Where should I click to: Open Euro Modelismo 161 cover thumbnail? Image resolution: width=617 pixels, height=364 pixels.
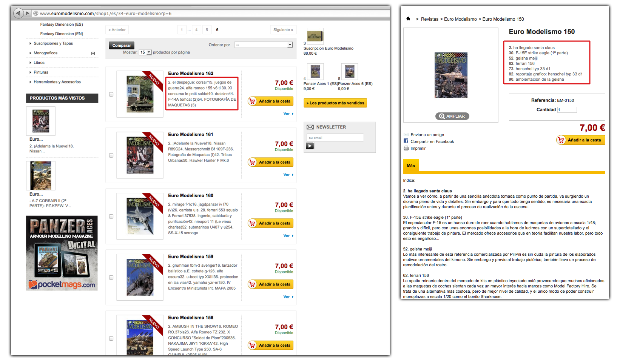[140, 155]
